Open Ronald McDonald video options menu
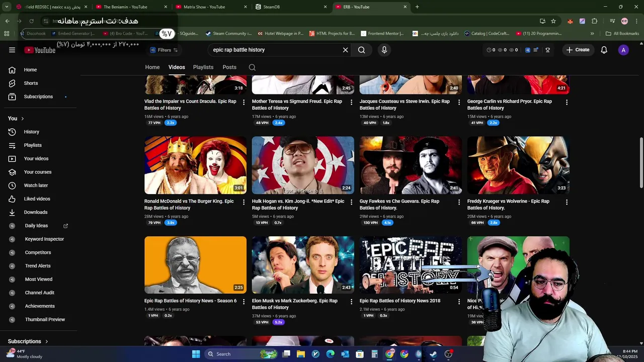The image size is (644, 362). [244, 202]
